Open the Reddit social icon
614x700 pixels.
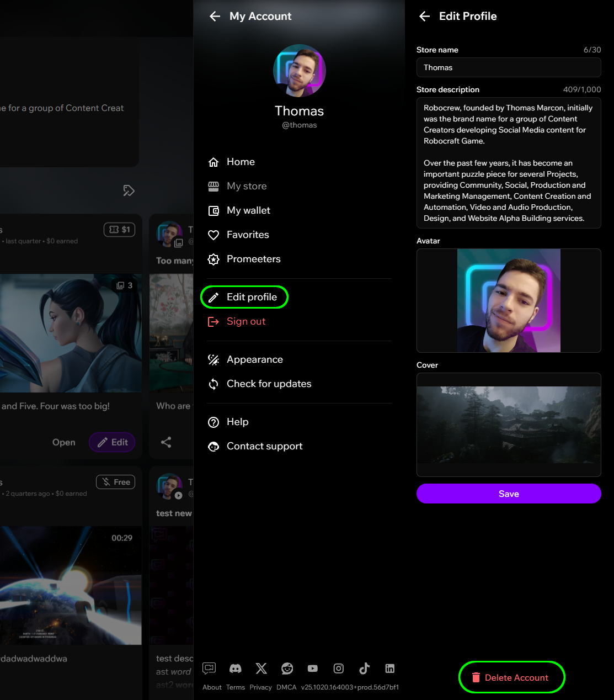287,669
